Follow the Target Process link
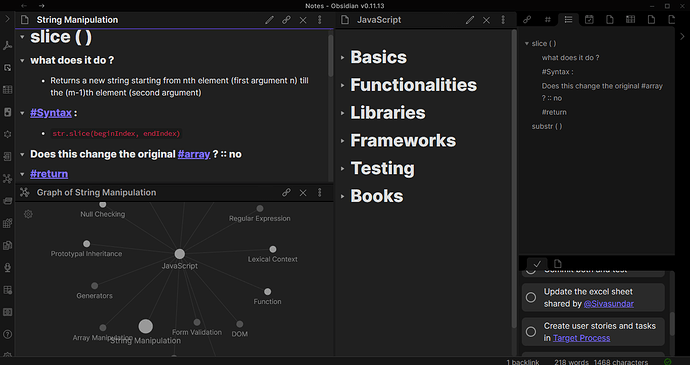The image size is (690, 365). pos(581,338)
